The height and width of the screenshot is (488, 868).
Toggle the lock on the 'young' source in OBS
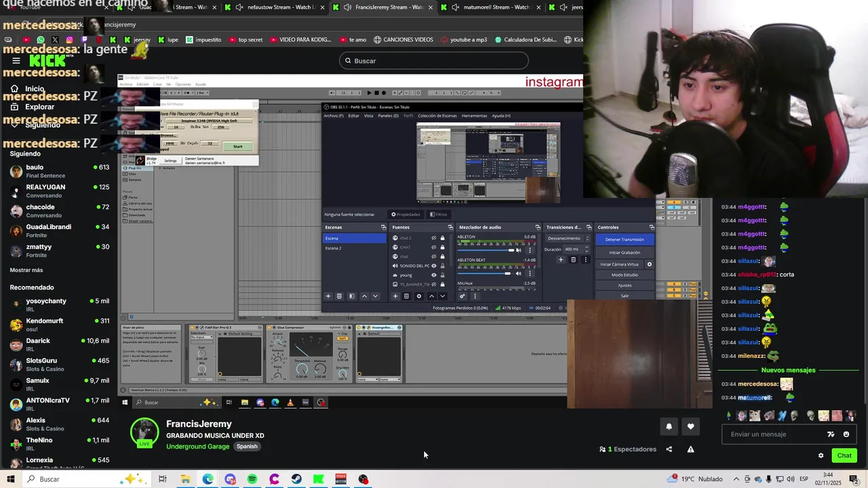443,275
